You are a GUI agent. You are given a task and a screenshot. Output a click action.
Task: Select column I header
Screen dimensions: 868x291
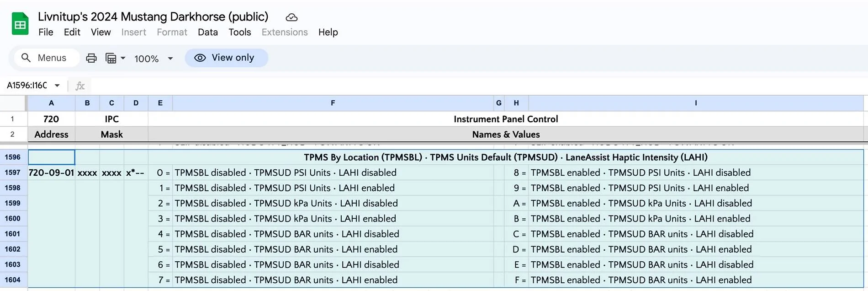click(696, 103)
